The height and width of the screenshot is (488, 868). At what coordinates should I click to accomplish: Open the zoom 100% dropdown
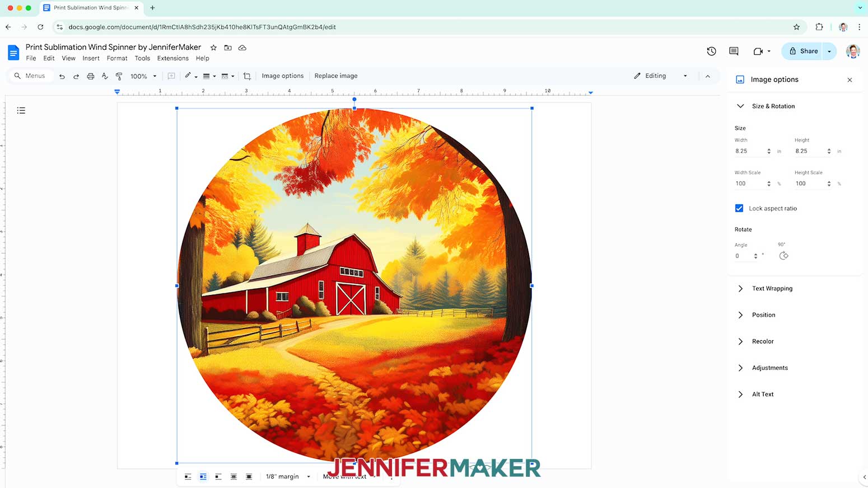[143, 76]
